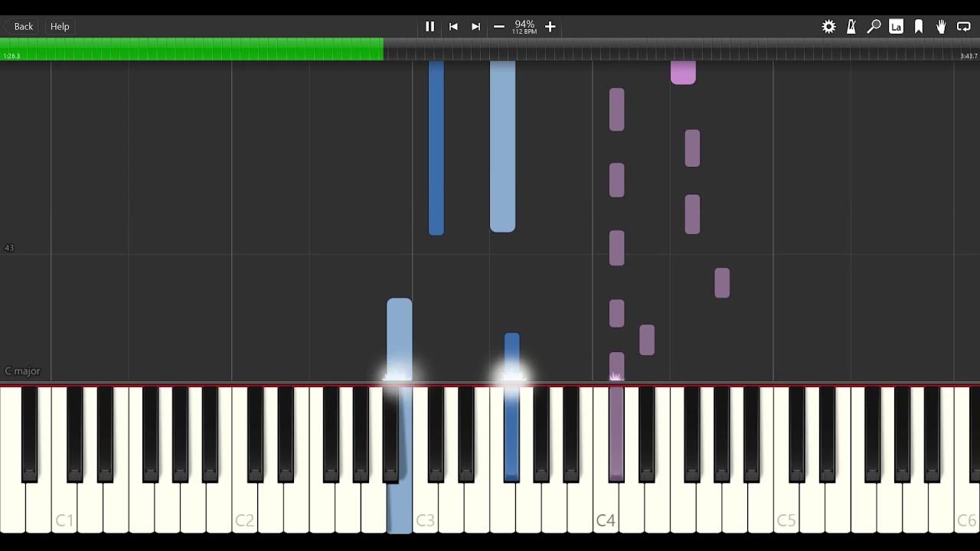Skip back to previous section

453,27
